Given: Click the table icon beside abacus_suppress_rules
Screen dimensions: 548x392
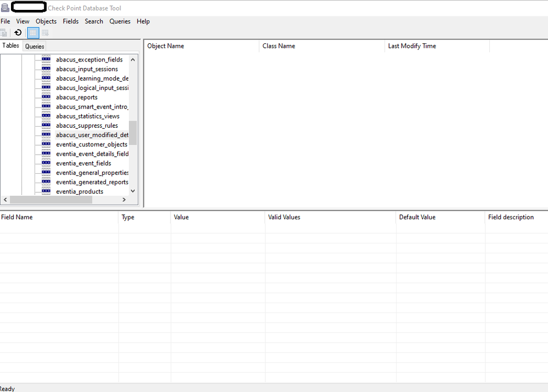Looking at the screenshot, I should tap(46, 126).
